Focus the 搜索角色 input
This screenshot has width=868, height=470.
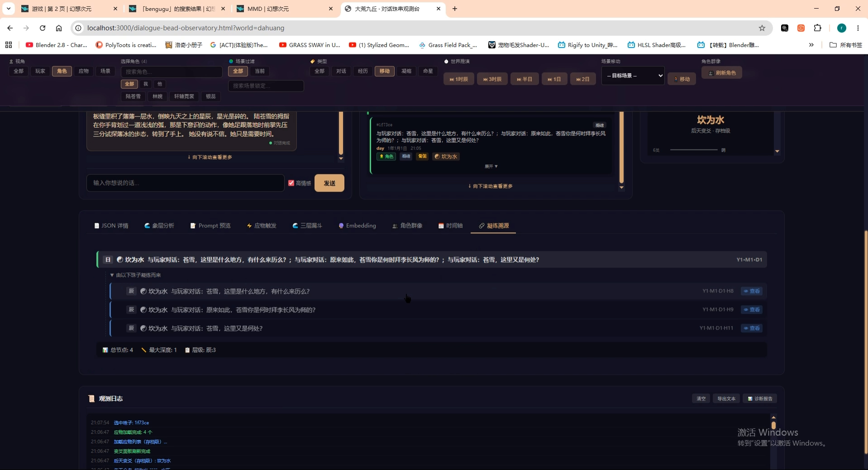pyautogui.click(x=172, y=72)
